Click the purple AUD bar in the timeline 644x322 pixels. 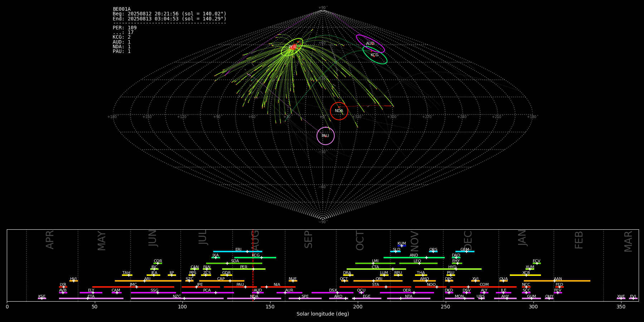click(x=258, y=293)
